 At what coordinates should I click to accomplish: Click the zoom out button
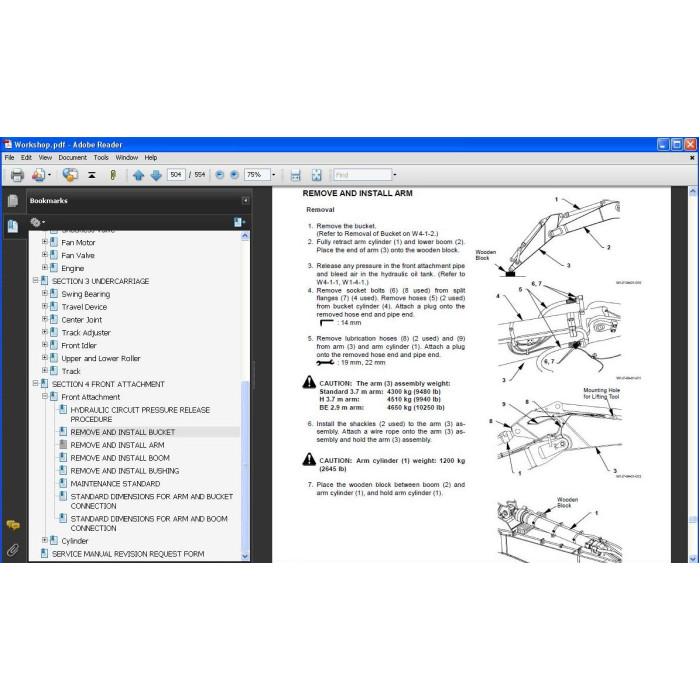tap(219, 175)
